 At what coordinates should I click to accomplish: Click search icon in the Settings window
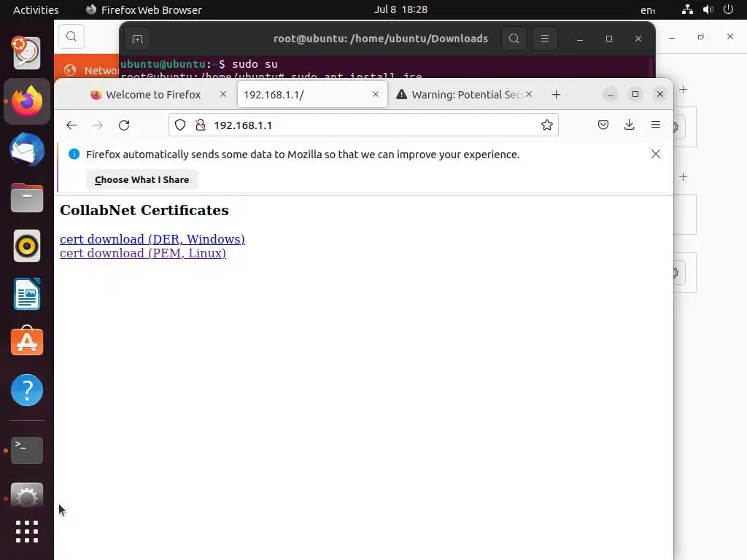[71, 36]
